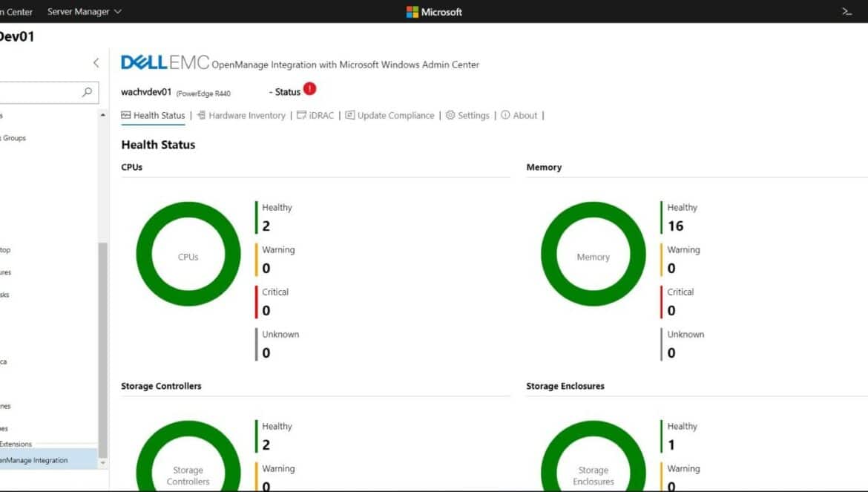Click the Storage Enclosures section heading
The image size is (868, 492).
[x=565, y=386]
